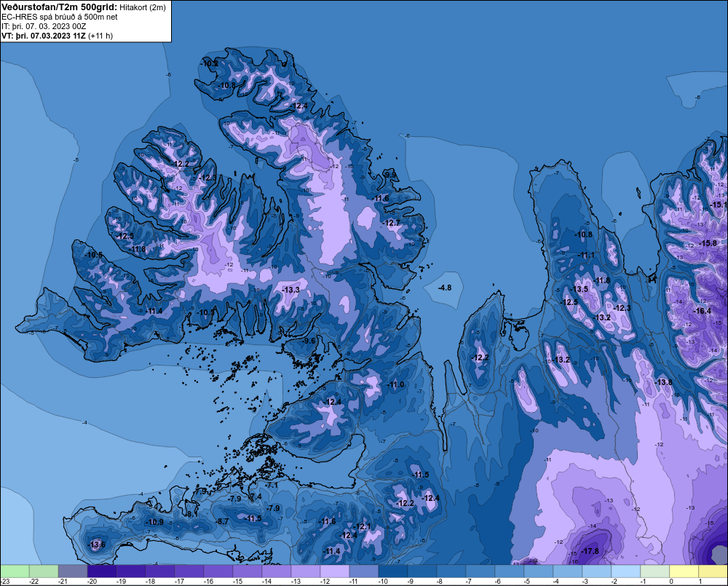Click the -12.7 temperature reading
This screenshot has height=586, width=728.
point(392,223)
